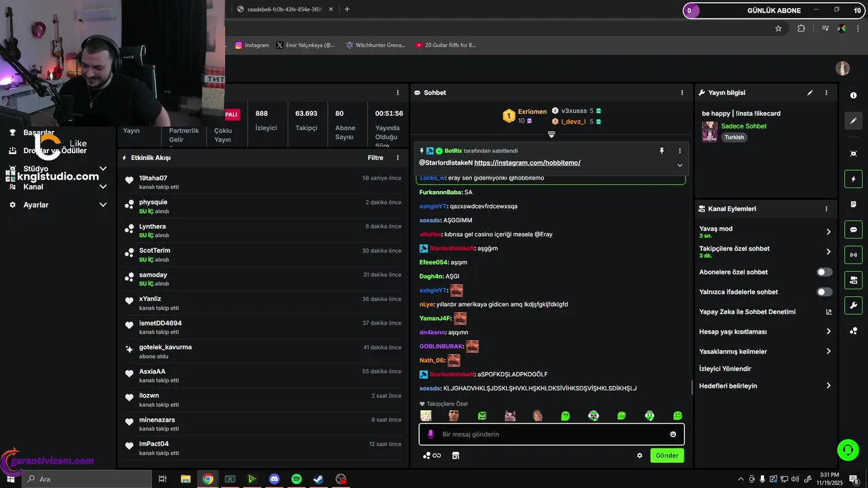The width and height of the screenshot is (868, 488).
Task: Open Discord from the taskbar
Action: pos(274,479)
